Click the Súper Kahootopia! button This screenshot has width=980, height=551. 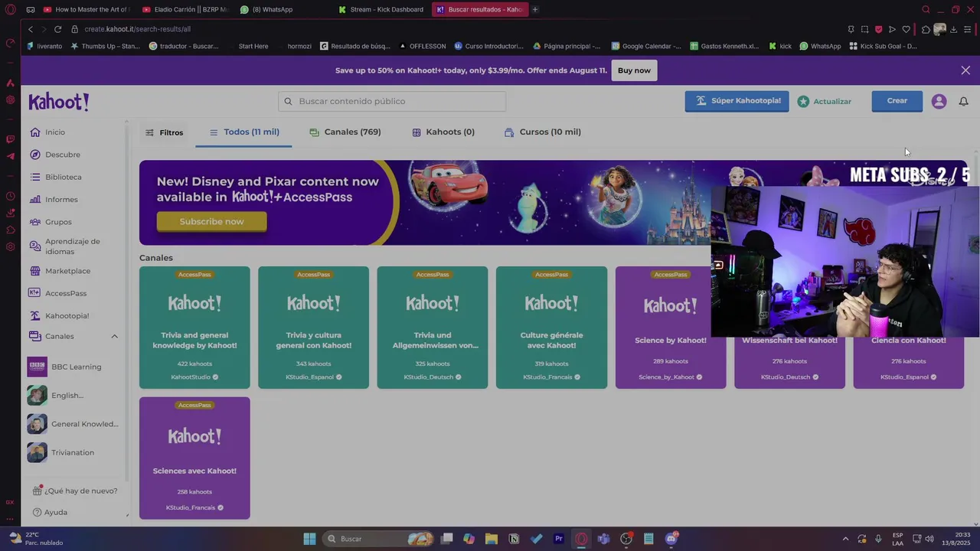tap(737, 101)
